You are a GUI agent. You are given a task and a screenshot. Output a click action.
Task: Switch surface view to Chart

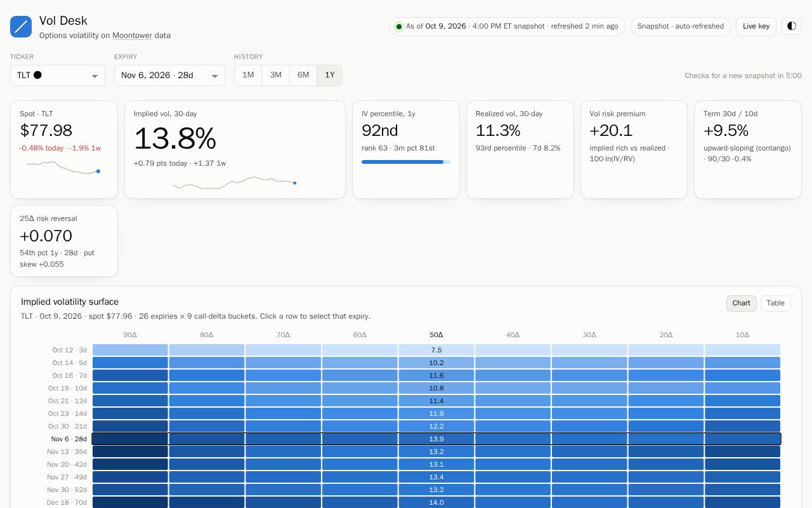coord(742,304)
